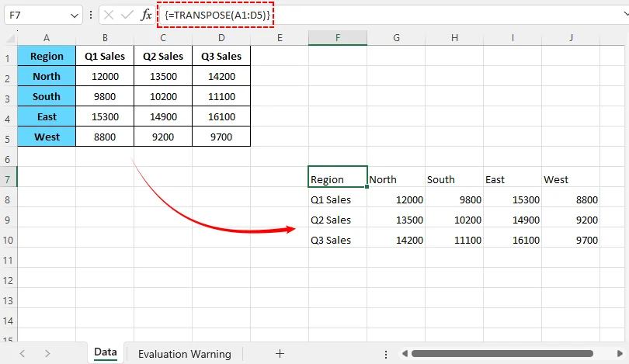The height and width of the screenshot is (364, 629).
Task: Click the horizontal scrollbar left arrow
Action: click(405, 354)
